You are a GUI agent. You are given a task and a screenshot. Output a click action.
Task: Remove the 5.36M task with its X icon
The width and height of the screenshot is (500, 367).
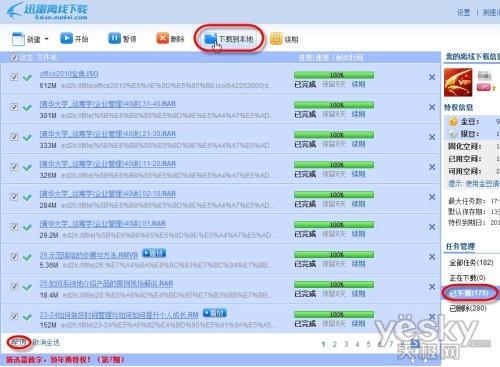[x=432, y=257]
